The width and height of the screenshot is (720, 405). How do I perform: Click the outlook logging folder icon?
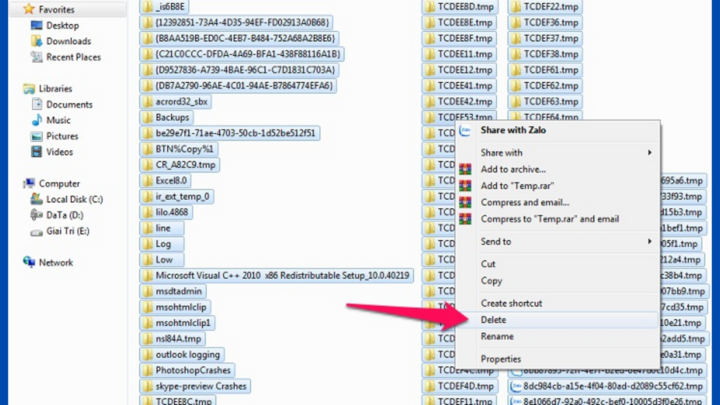coord(147,355)
